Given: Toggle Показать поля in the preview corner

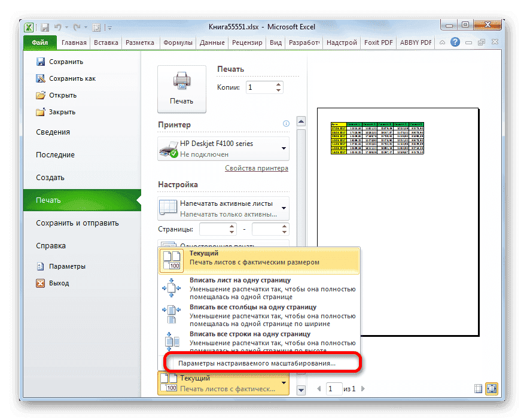Looking at the screenshot, I should (479, 388).
